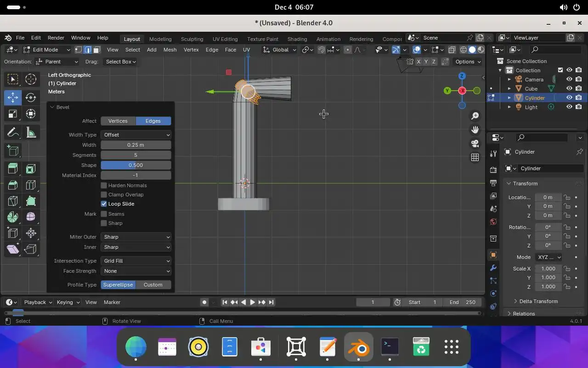588x368 pixels.
Task: Activate the Rotate tool
Action: [x=31, y=97]
